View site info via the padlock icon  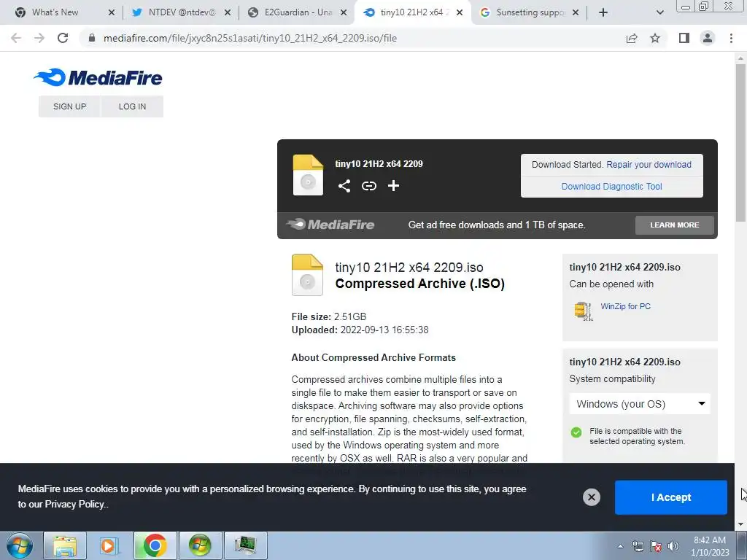coord(92,38)
